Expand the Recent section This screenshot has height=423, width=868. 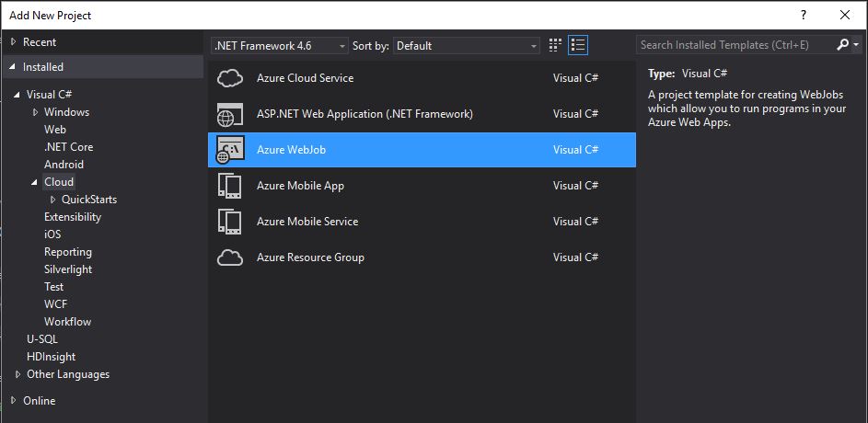pos(13,42)
